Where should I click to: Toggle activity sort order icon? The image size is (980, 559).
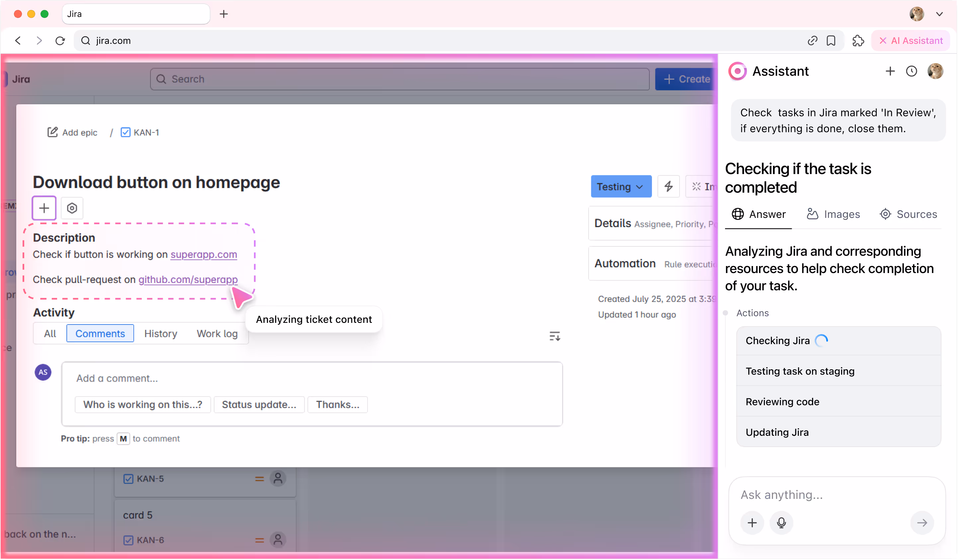click(x=554, y=337)
